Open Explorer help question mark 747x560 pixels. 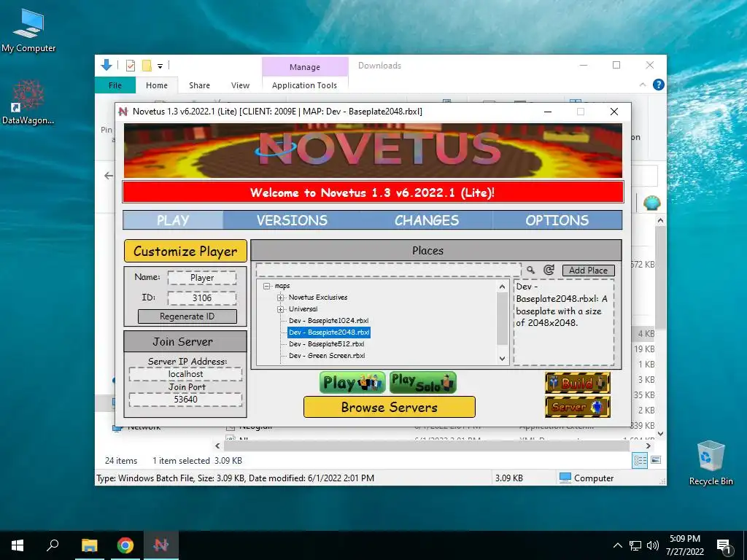[659, 85]
